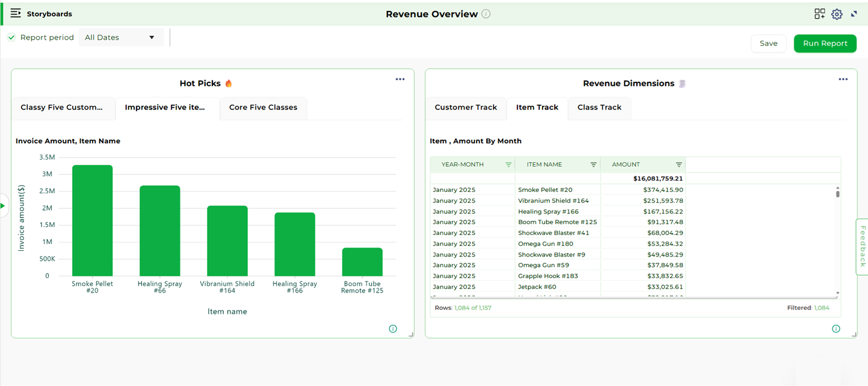
Task: Click the Run Report button
Action: (825, 43)
